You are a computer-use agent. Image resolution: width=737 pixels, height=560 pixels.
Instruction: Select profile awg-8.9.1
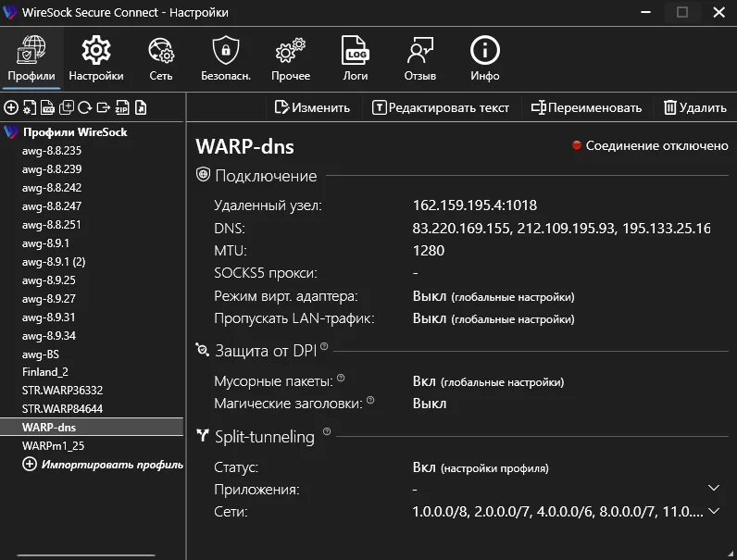(45, 243)
